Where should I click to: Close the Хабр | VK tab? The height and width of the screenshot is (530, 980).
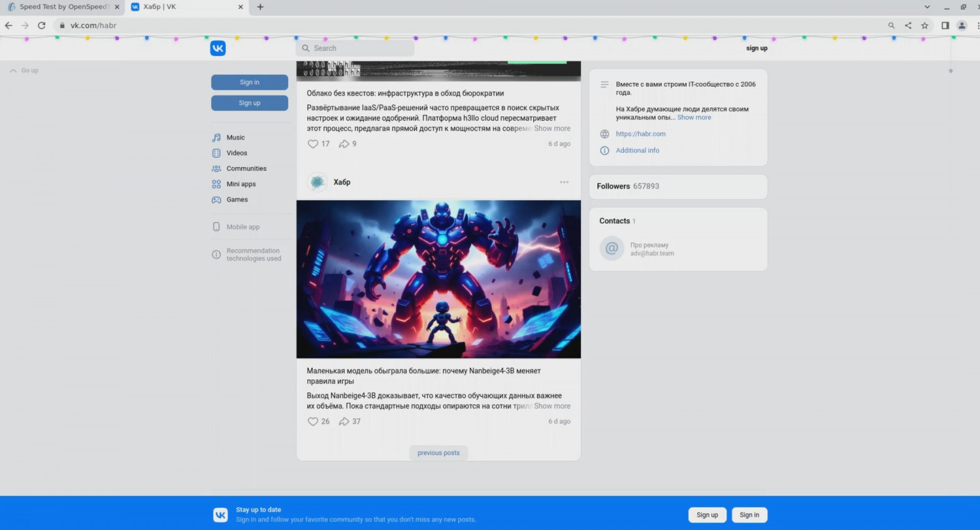240,7
